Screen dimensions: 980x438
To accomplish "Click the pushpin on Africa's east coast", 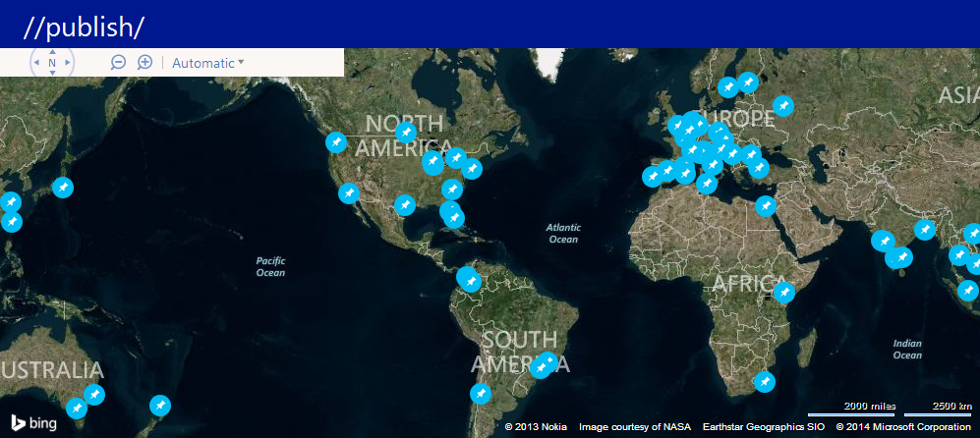I will [783, 292].
